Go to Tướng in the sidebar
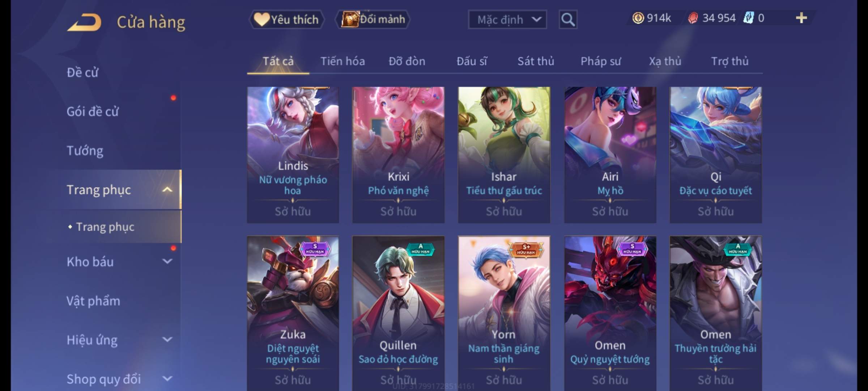Screen dimensions: 868x391 tap(85, 151)
